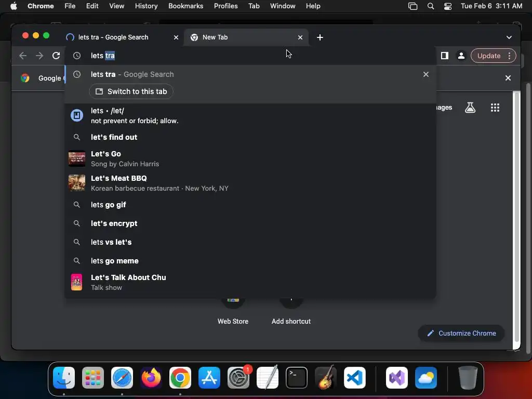Open Control Center in menu bar

[448, 6]
